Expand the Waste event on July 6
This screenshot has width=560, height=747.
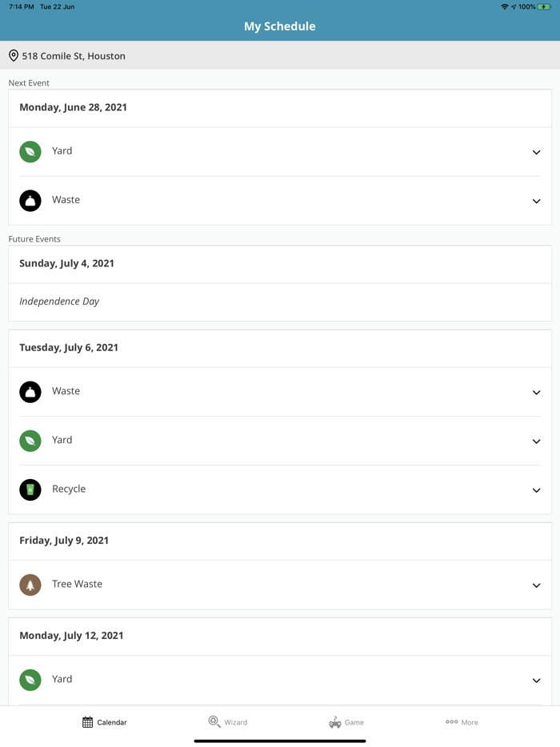click(536, 393)
